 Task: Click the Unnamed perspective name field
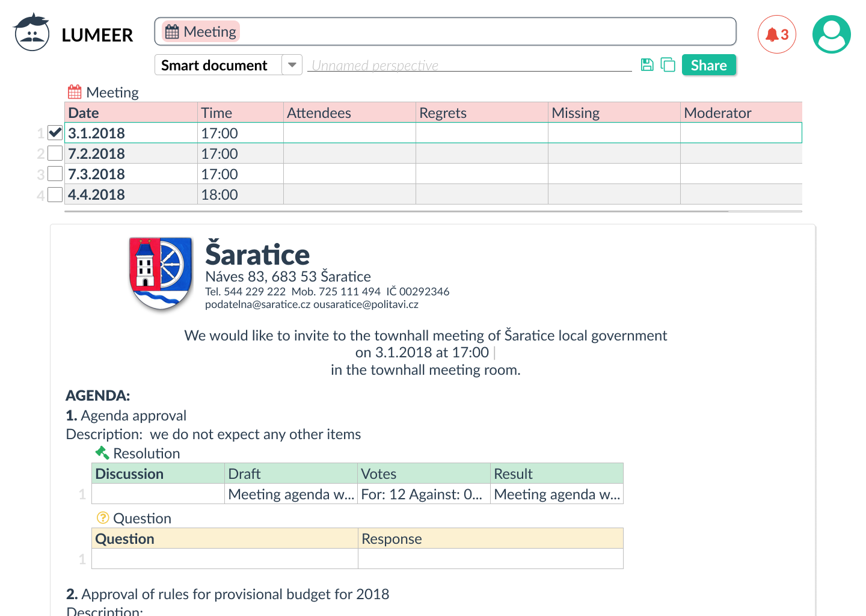click(470, 65)
